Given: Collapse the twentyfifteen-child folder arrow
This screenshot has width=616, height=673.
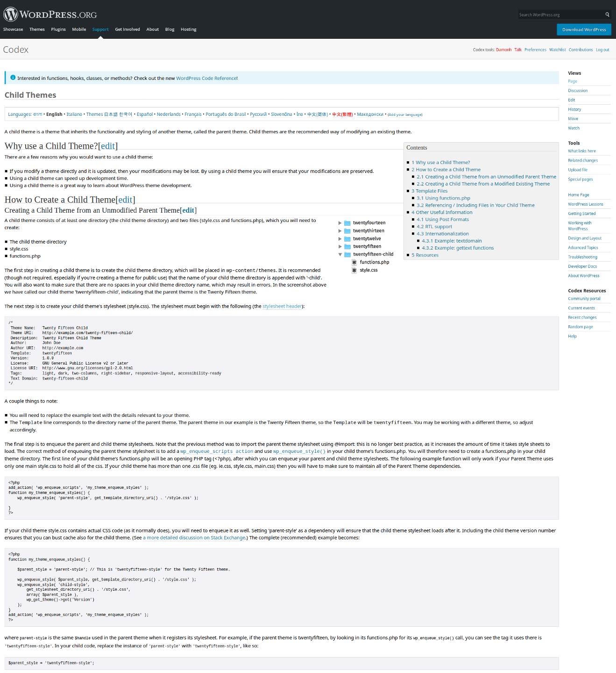Looking at the screenshot, I should coord(340,254).
